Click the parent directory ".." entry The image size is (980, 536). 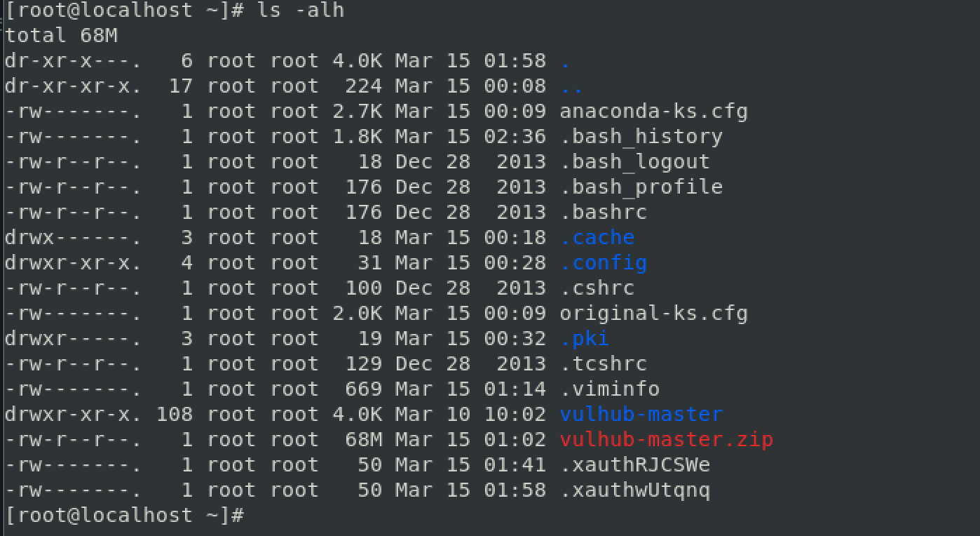pyautogui.click(x=571, y=87)
